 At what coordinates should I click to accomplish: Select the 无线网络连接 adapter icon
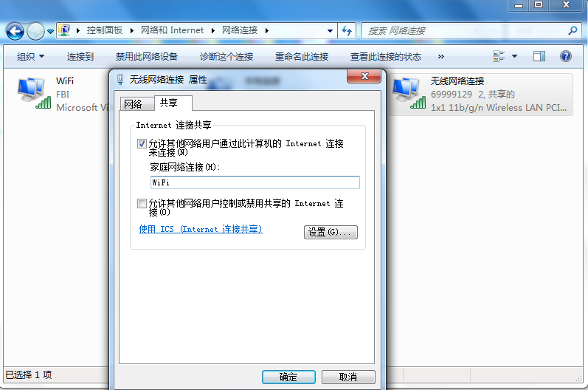pyautogui.click(x=409, y=93)
